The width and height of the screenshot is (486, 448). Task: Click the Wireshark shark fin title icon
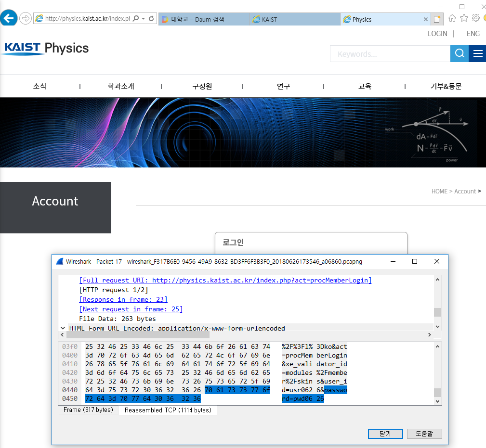coord(60,262)
